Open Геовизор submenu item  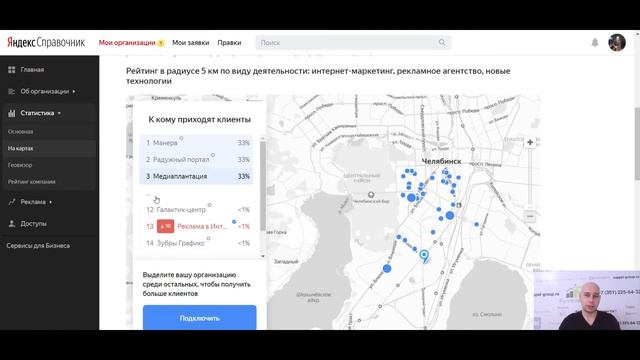click(x=20, y=165)
